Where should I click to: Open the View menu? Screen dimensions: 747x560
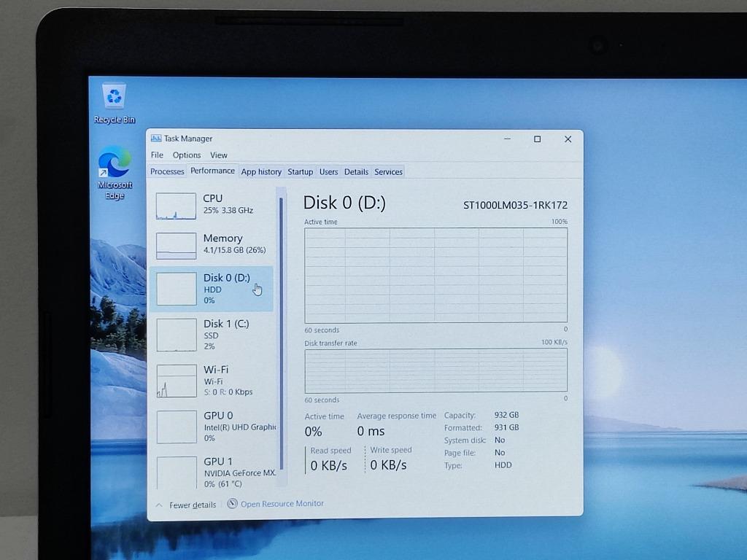pos(219,155)
